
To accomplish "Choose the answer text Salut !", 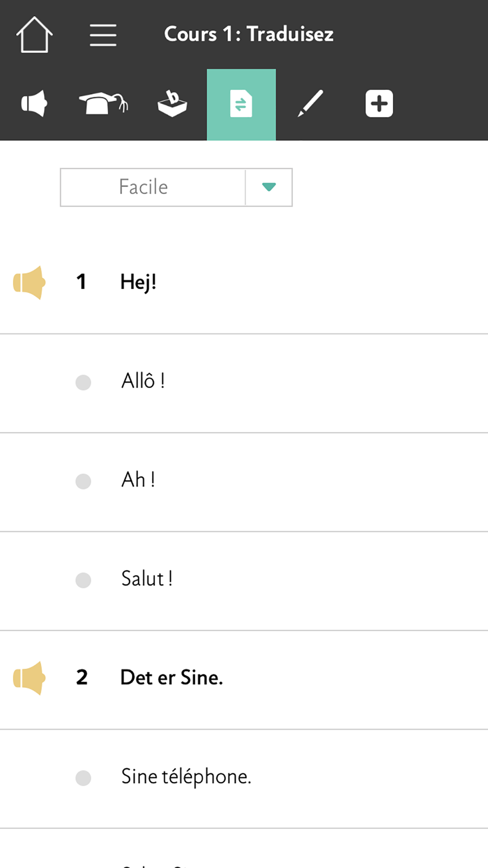I will click(x=147, y=579).
